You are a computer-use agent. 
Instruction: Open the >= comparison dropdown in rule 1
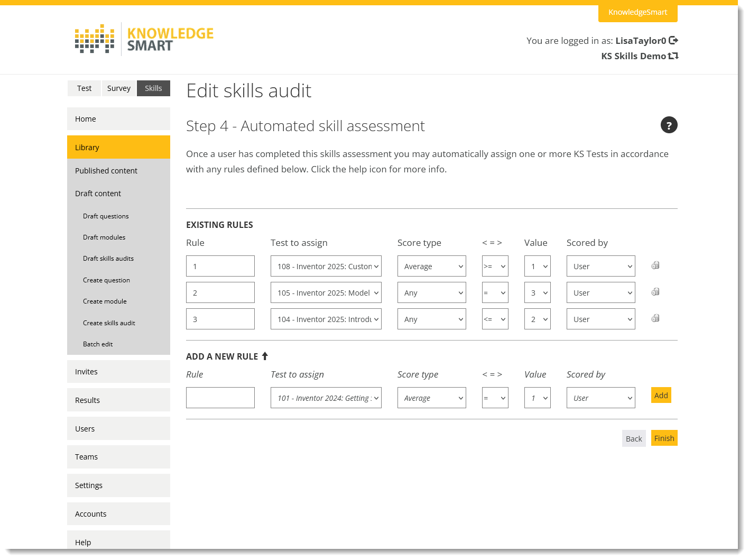click(x=495, y=266)
